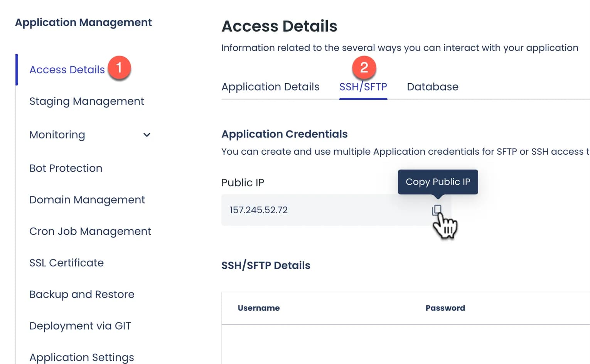The height and width of the screenshot is (364, 590).
Task: Click the Access Details page heading
Action: (x=279, y=26)
